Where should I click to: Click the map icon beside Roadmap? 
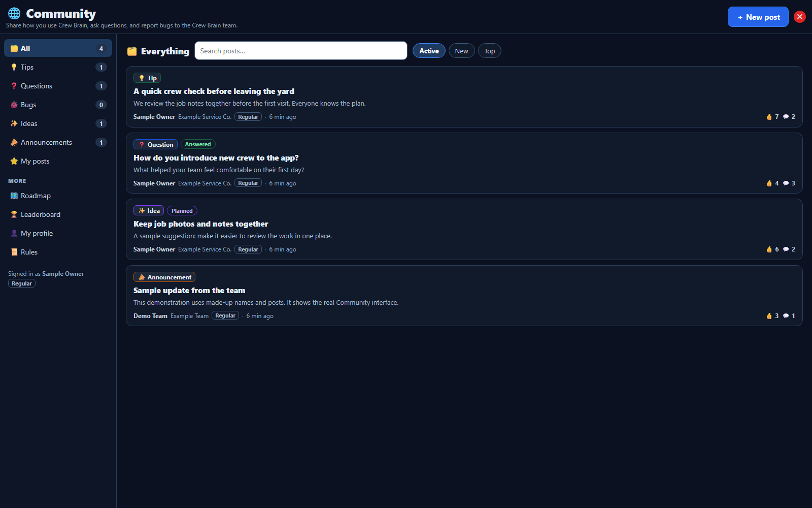pos(14,196)
